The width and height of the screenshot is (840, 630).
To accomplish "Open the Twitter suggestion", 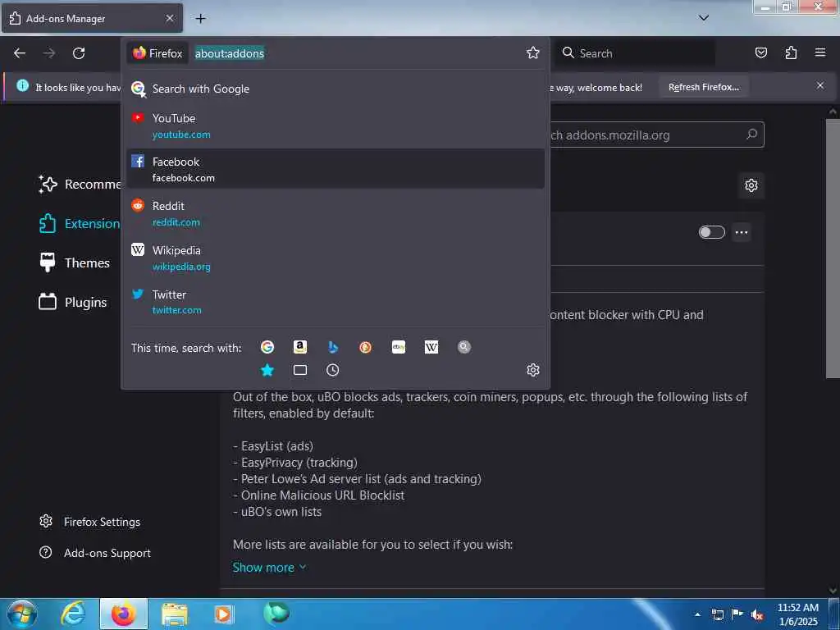I will pos(336,302).
